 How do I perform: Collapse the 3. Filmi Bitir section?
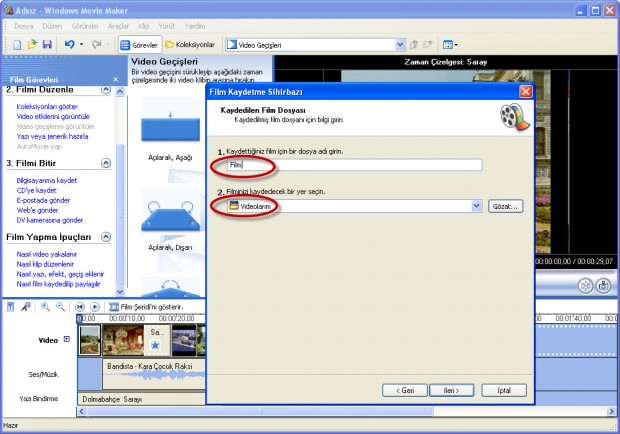(106, 163)
